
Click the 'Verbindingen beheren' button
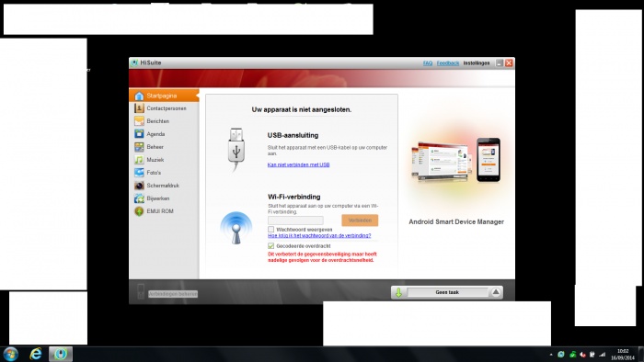[x=173, y=294]
